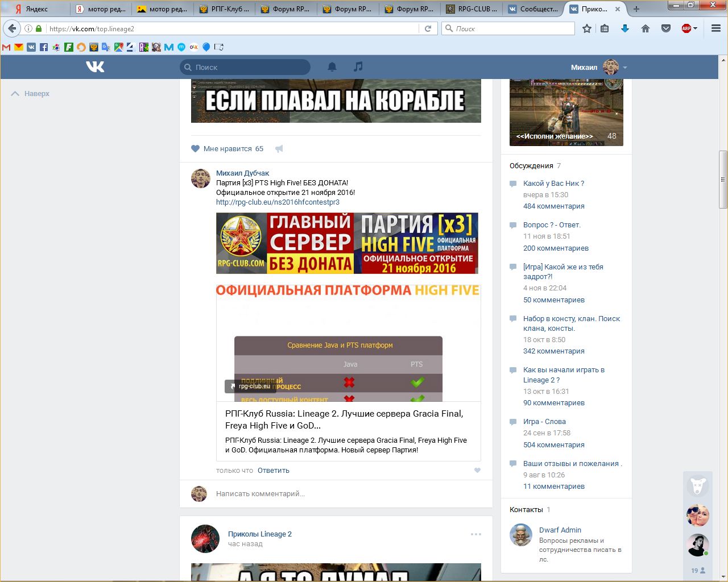Open post options three-dots menu
The image size is (728, 582).
(x=476, y=534)
